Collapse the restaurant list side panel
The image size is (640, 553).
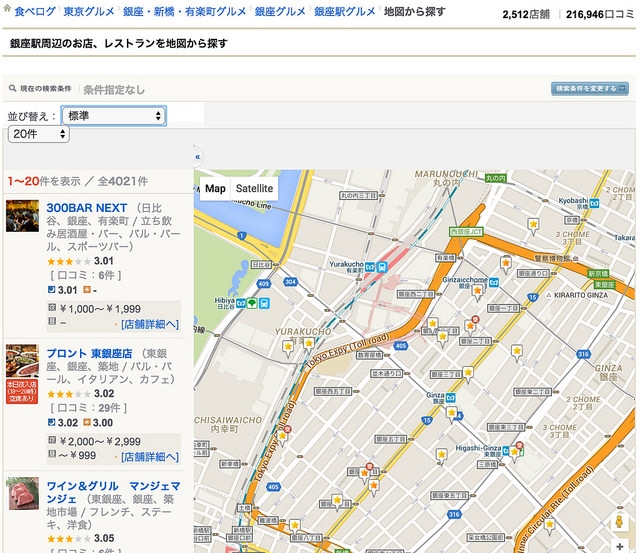(197, 157)
